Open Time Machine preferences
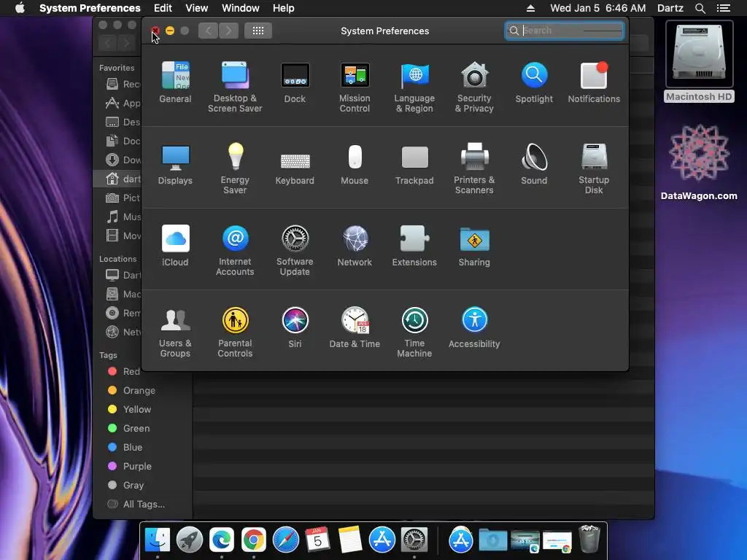 [x=414, y=332]
